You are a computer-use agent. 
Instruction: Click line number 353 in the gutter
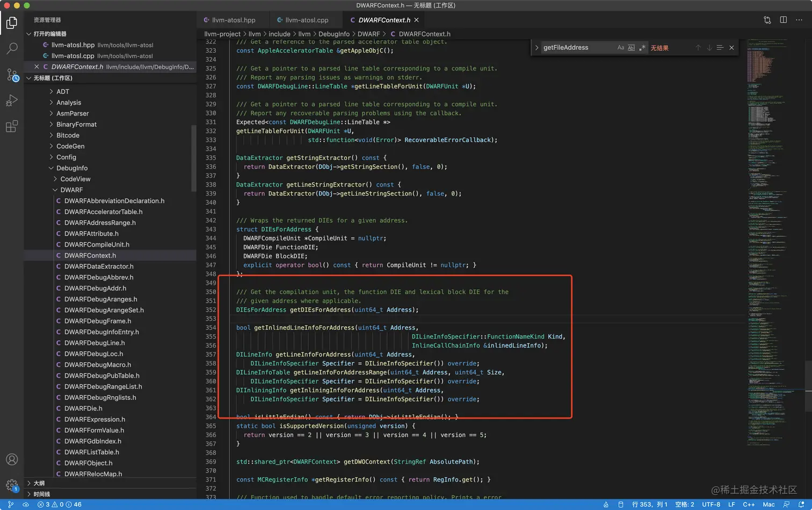(211, 319)
